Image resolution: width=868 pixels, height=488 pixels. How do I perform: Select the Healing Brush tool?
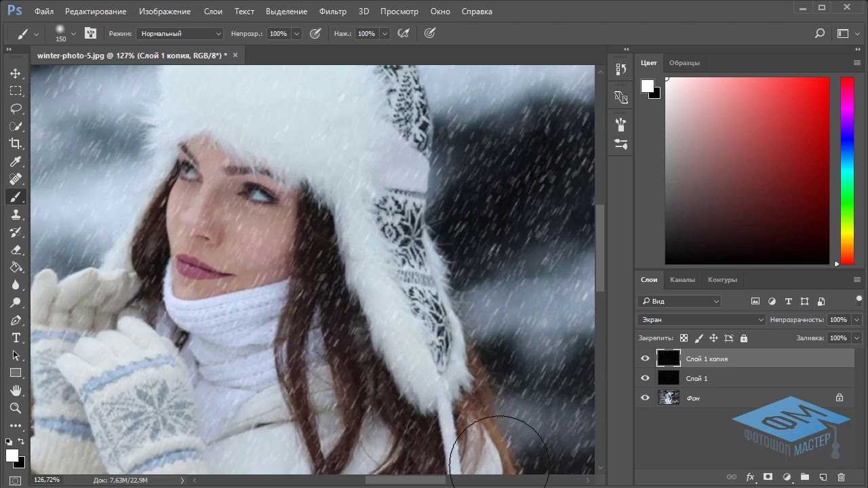pyautogui.click(x=16, y=179)
